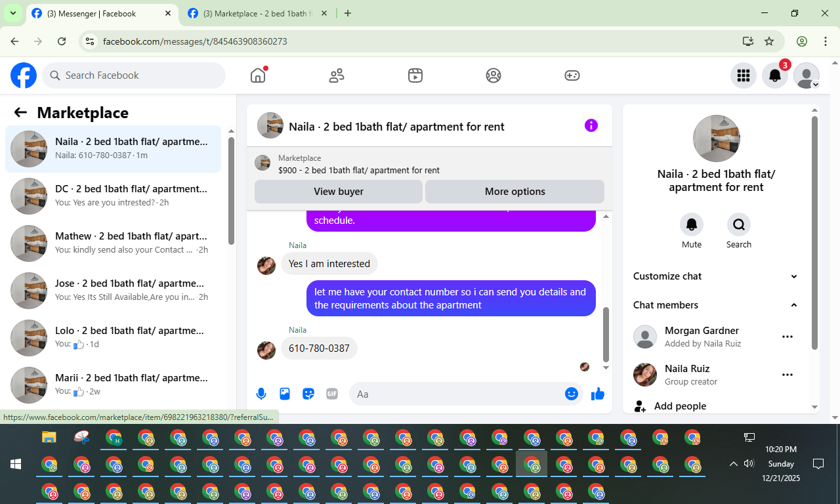Open the Marii conversation in the list
This screenshot has height=504, width=840.
pyautogui.click(x=114, y=385)
